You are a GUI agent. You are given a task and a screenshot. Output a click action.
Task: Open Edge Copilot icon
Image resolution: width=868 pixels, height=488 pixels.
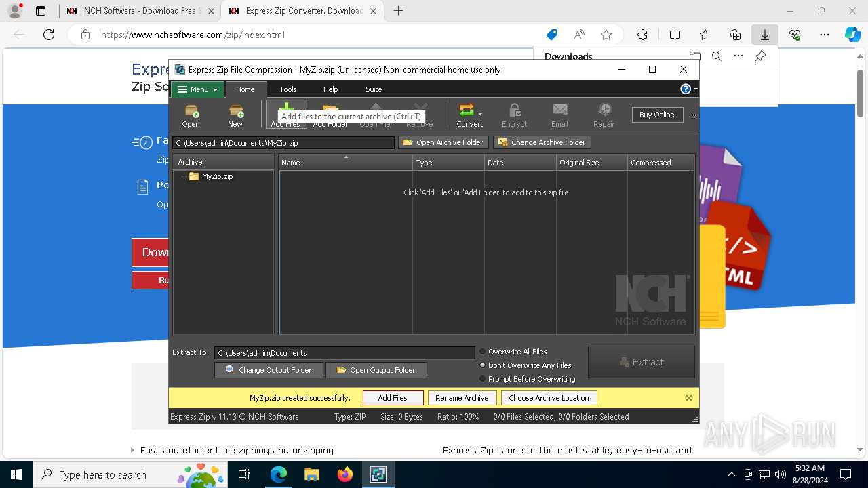tap(852, 35)
